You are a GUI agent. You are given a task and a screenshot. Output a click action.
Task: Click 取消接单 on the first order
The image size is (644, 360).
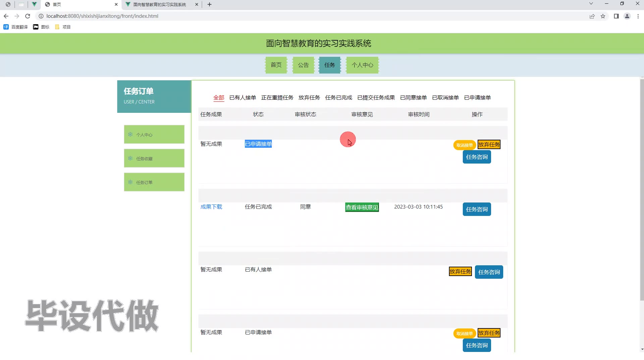(464, 145)
